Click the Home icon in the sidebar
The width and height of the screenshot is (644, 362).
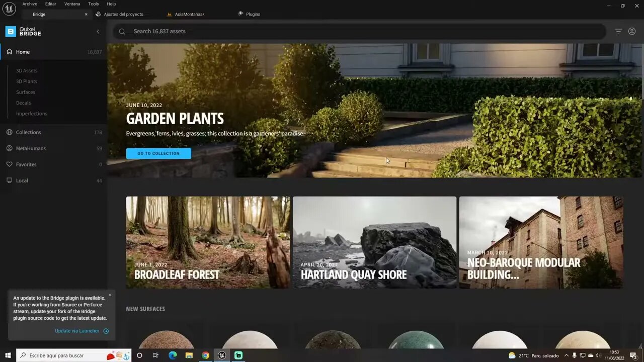[x=9, y=52]
